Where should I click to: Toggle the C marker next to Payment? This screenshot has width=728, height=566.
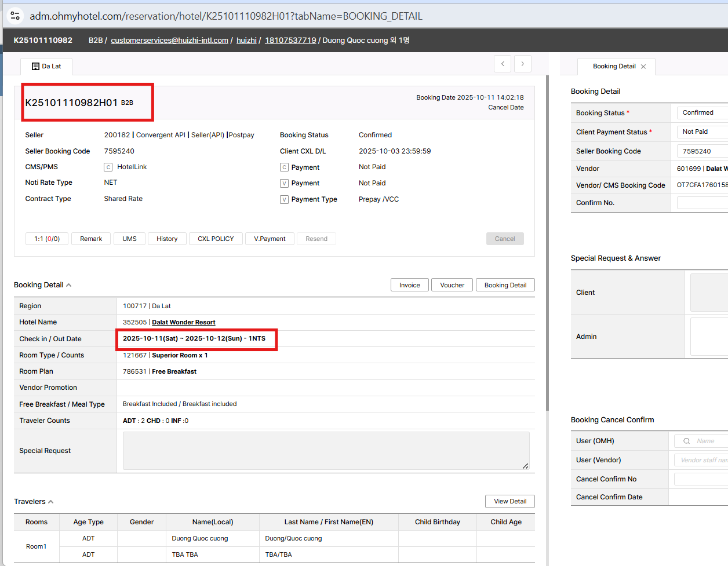pyautogui.click(x=284, y=167)
